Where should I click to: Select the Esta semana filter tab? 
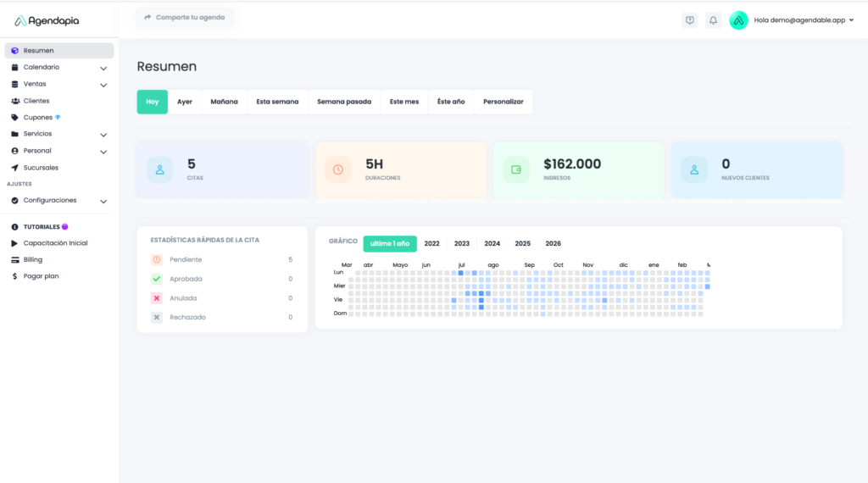(277, 102)
